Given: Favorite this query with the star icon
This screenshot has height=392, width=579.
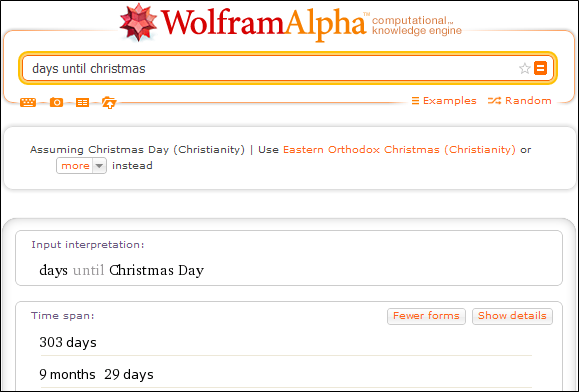Looking at the screenshot, I should click(524, 68).
